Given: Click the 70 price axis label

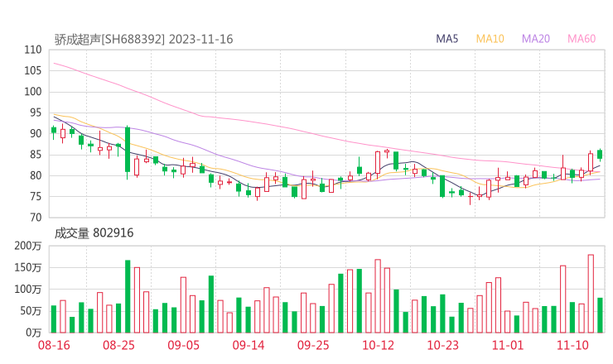Looking at the screenshot, I should (35, 218).
